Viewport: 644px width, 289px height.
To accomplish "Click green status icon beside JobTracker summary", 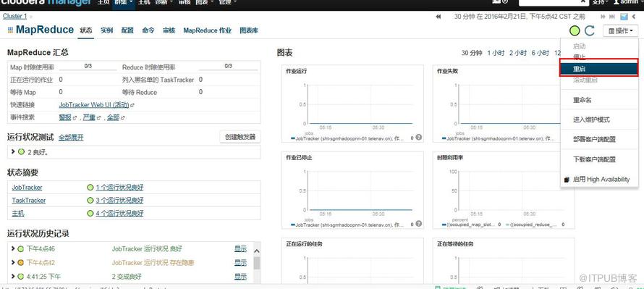I will [x=90, y=188].
